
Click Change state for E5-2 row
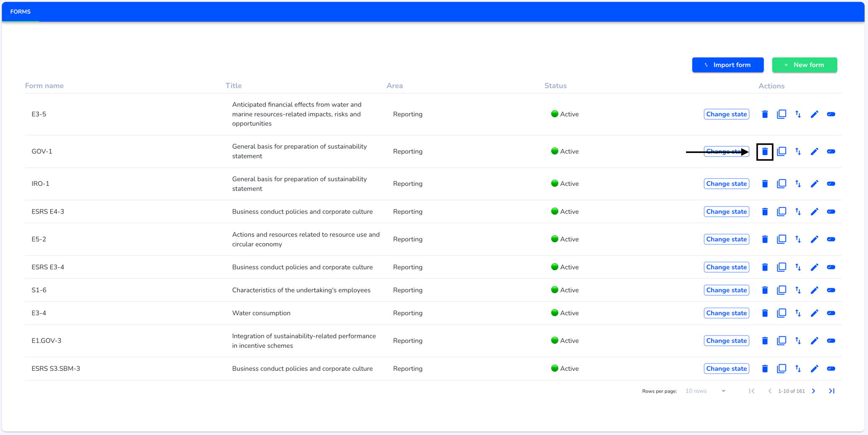(x=726, y=239)
